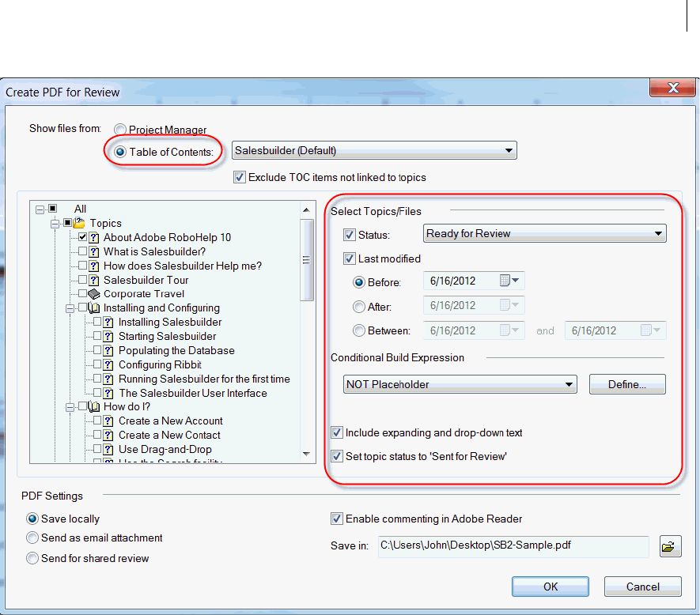This screenshot has height=615, width=700.
Task: Close the Create PDF for Review dialog
Action: point(673,88)
